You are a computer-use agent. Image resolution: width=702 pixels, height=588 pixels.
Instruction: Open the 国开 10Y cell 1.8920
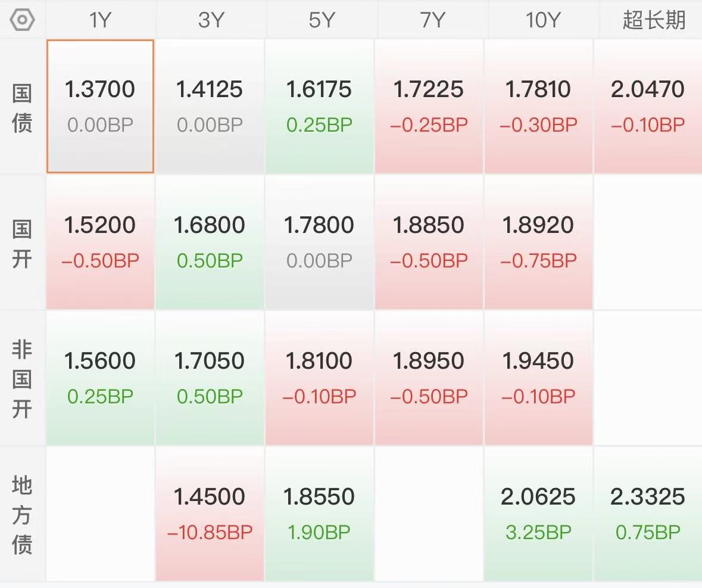(538, 242)
